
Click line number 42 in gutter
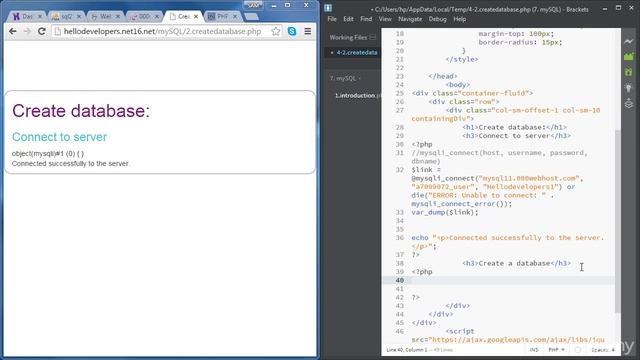click(400, 297)
